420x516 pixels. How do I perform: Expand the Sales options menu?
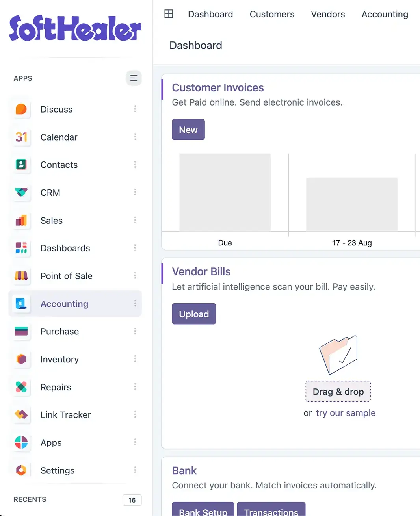(x=135, y=221)
